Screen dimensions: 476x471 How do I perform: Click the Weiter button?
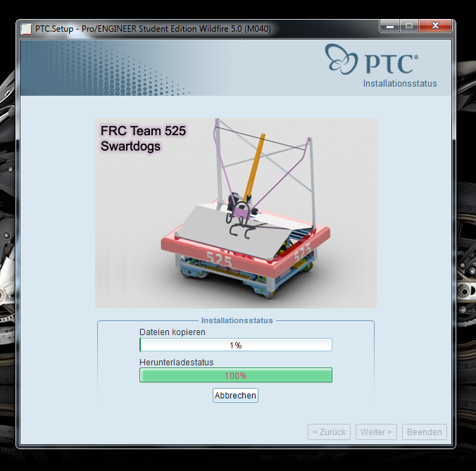point(376,432)
